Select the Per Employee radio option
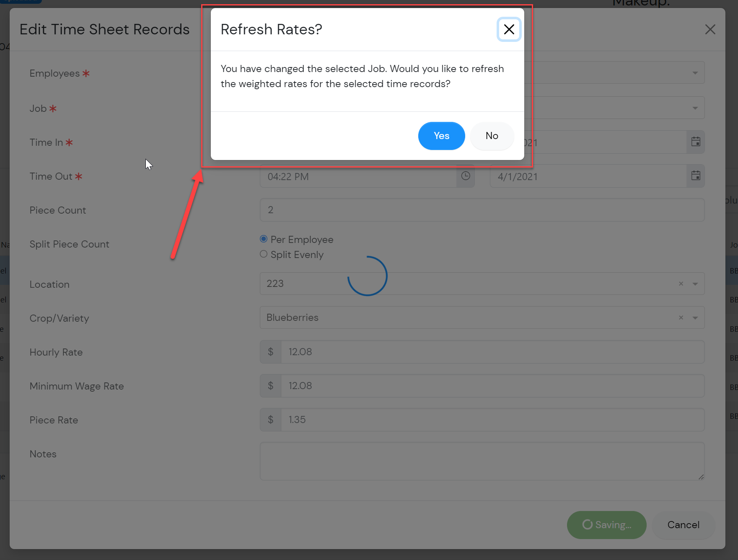 tap(264, 239)
